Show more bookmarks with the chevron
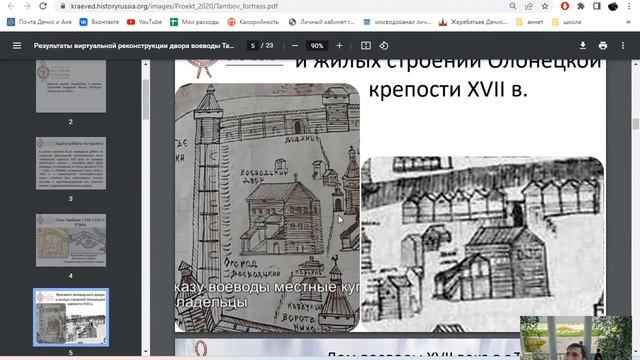 point(628,22)
